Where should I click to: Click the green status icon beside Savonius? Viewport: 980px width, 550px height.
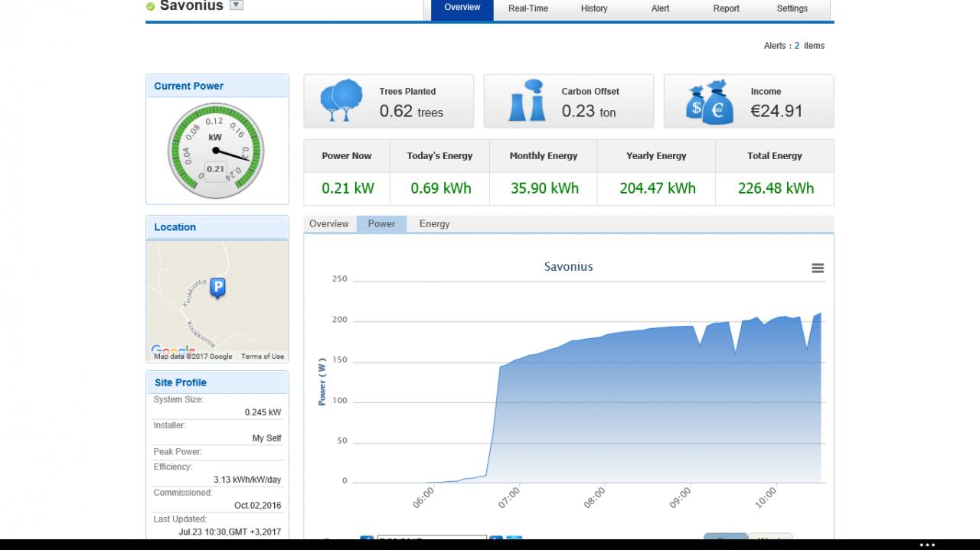click(151, 6)
